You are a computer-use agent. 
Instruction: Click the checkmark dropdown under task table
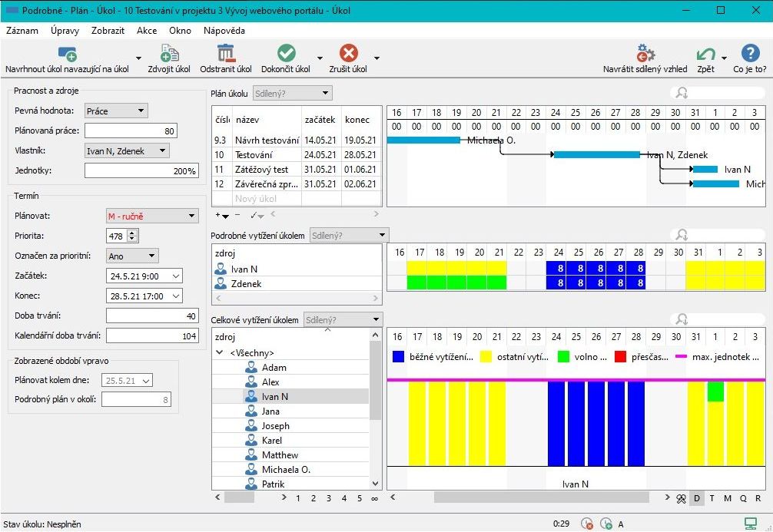pos(257,215)
